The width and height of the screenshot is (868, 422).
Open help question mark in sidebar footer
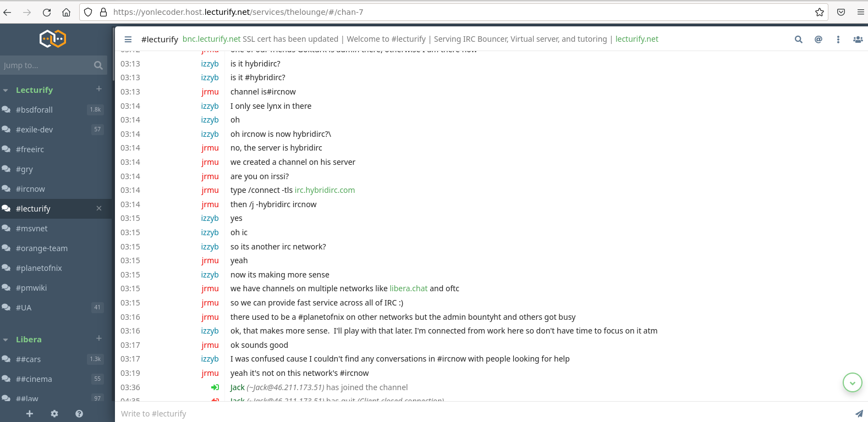tap(79, 414)
